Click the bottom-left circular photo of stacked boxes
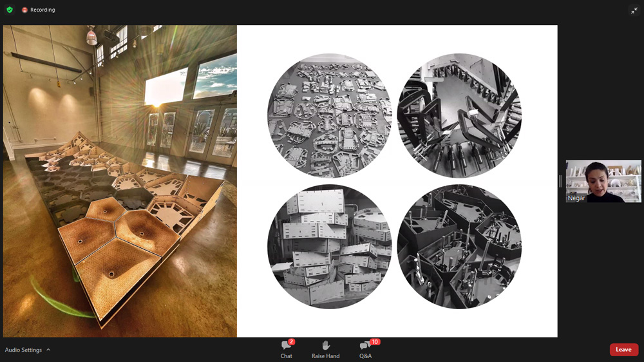 (329, 247)
